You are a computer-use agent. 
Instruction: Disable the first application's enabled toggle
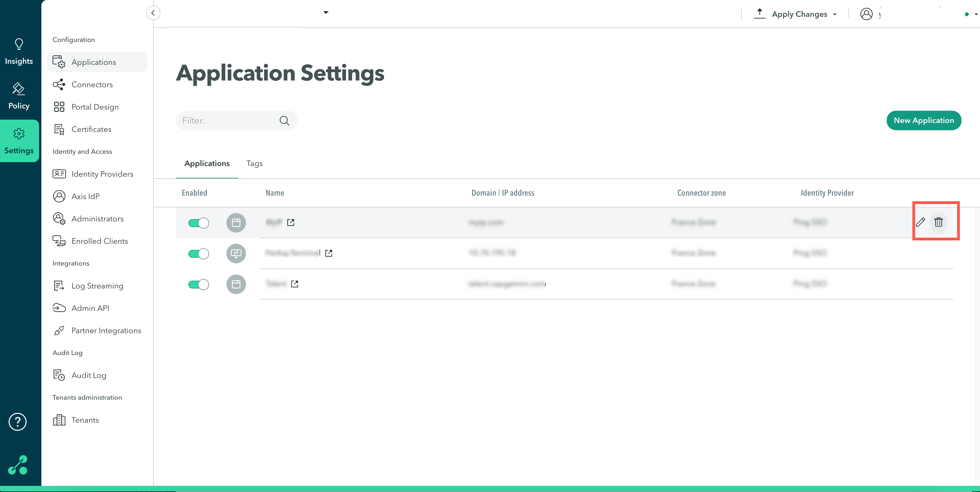point(198,223)
